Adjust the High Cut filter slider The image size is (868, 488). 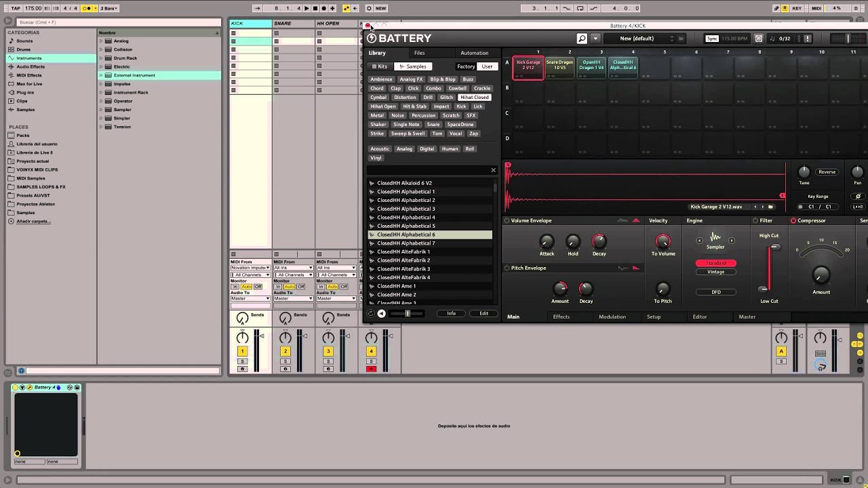click(x=774, y=247)
